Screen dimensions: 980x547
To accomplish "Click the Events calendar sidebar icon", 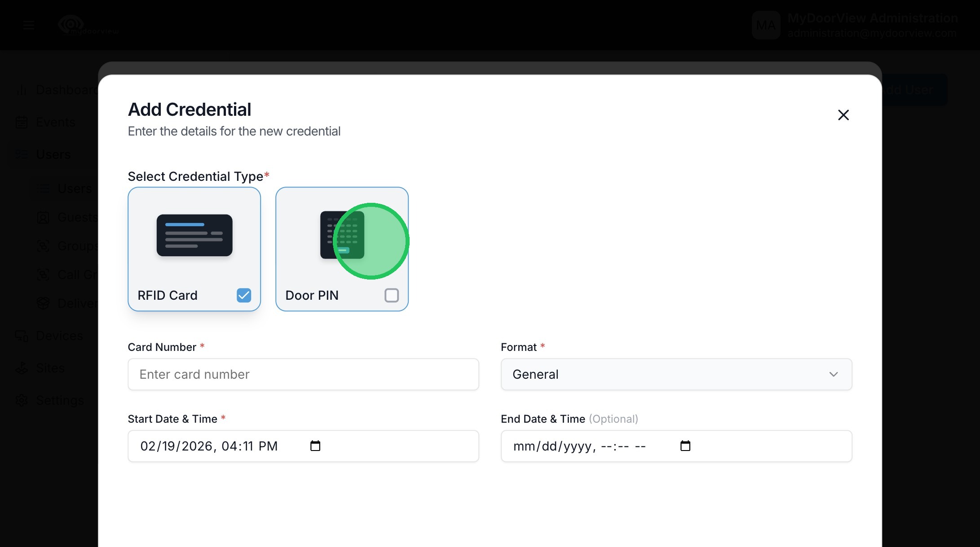I will click(x=22, y=122).
